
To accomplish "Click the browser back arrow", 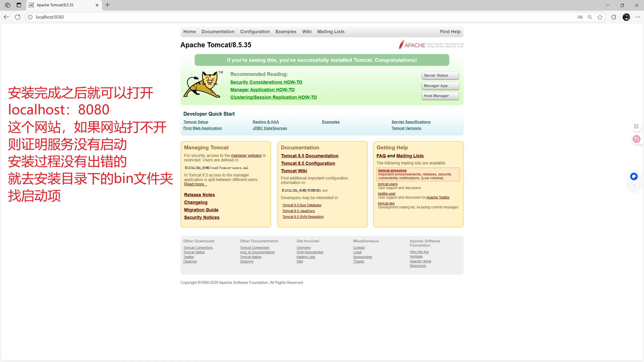I will point(6,17).
